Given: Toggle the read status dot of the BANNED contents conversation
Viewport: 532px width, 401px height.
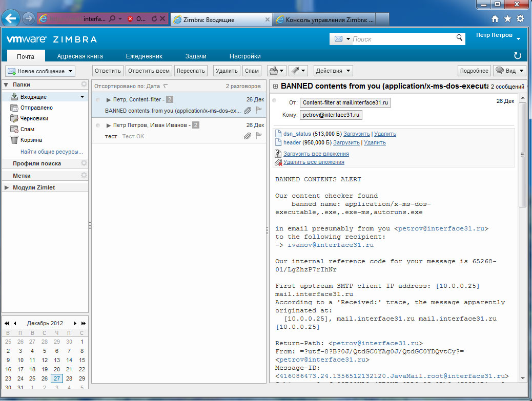Looking at the screenshot, I should point(98,100).
